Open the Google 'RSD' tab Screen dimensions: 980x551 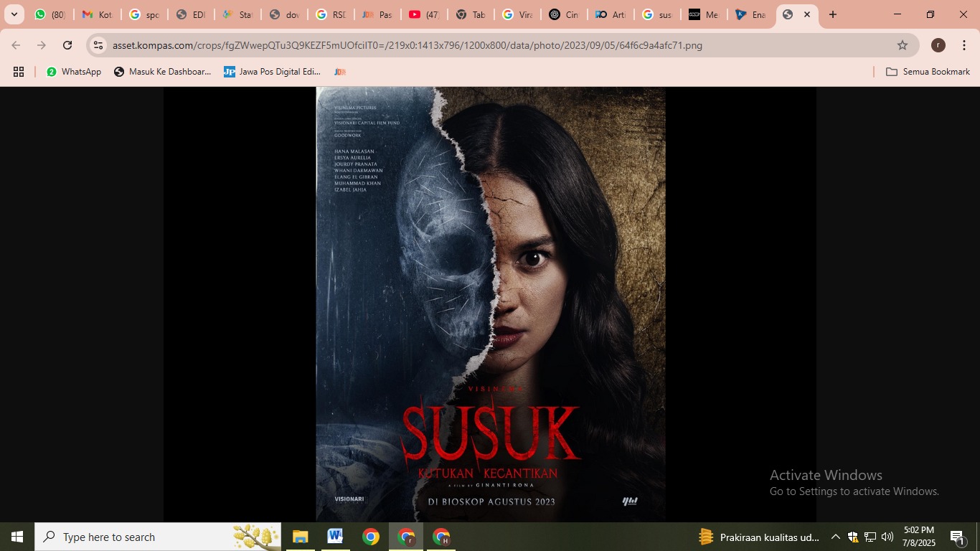pyautogui.click(x=331, y=14)
